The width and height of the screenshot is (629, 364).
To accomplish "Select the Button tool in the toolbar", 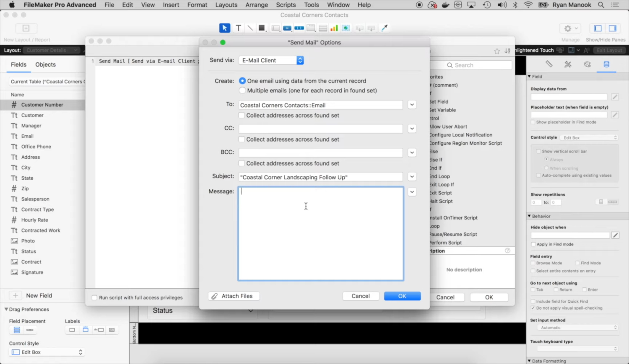I will click(x=287, y=28).
